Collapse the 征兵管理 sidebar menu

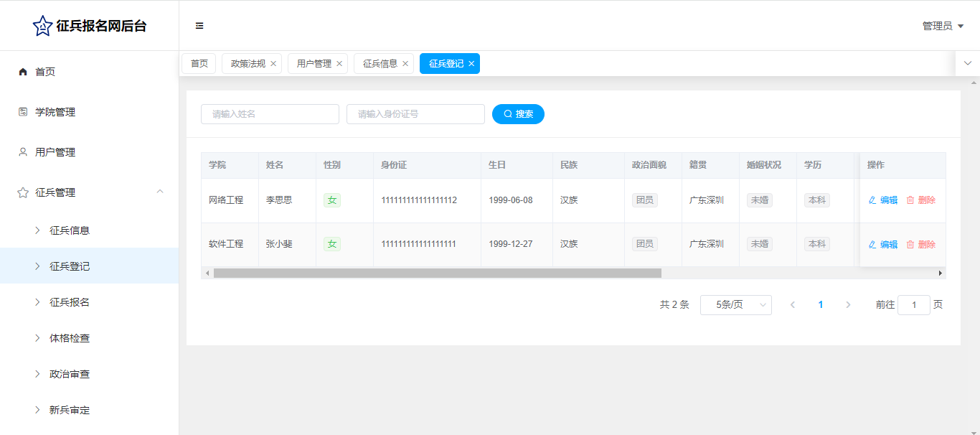[x=160, y=192]
